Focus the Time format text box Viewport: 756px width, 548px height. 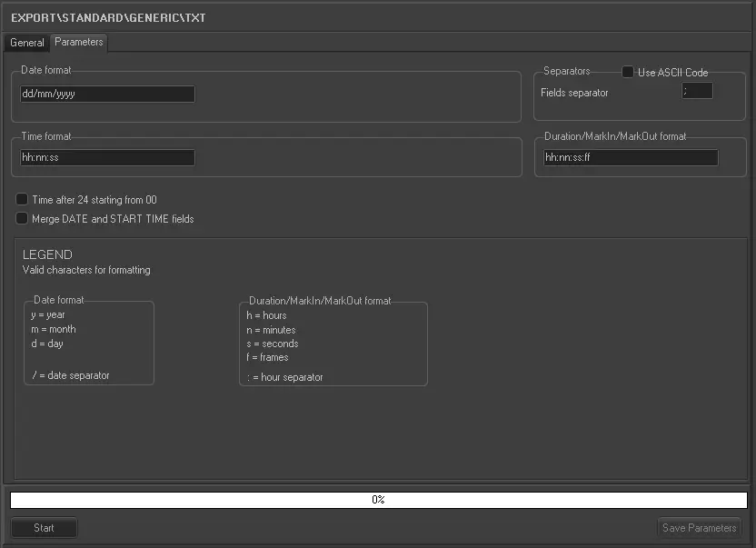click(x=107, y=157)
